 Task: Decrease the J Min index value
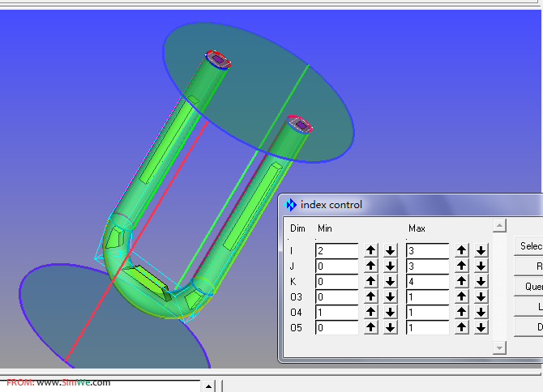pyautogui.click(x=391, y=266)
